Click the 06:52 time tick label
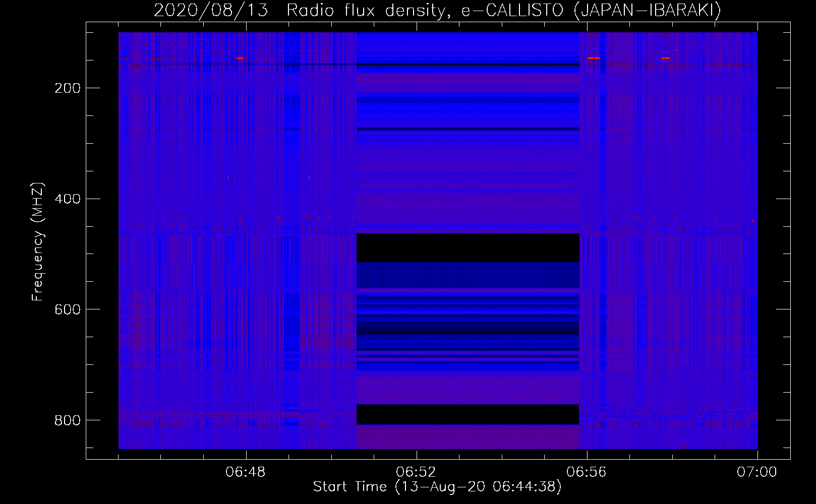This screenshot has width=816, height=504. [416, 472]
